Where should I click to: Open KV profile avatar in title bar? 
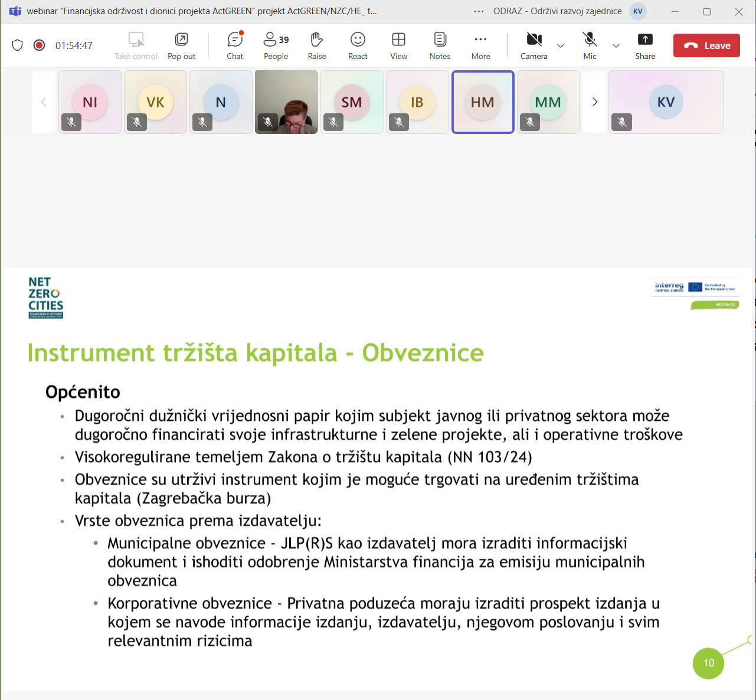pos(638,11)
